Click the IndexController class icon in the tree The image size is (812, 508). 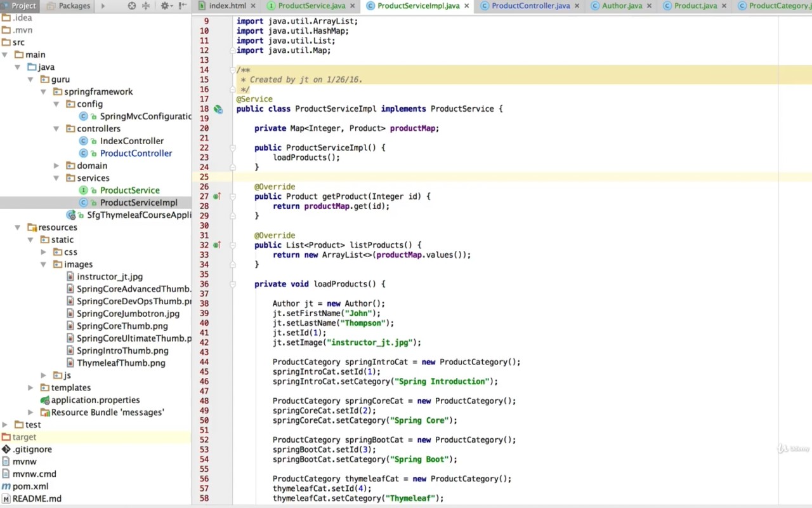(83, 141)
